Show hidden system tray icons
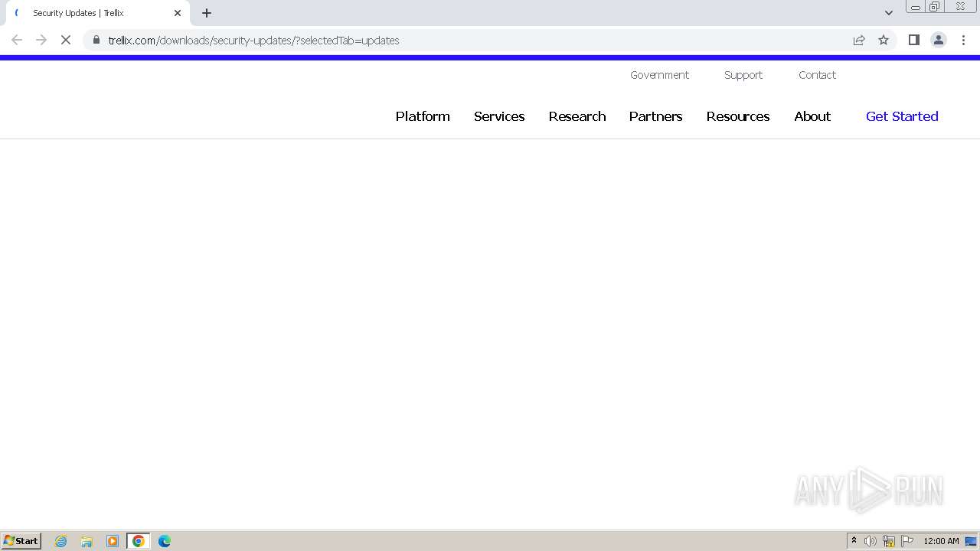 854,541
